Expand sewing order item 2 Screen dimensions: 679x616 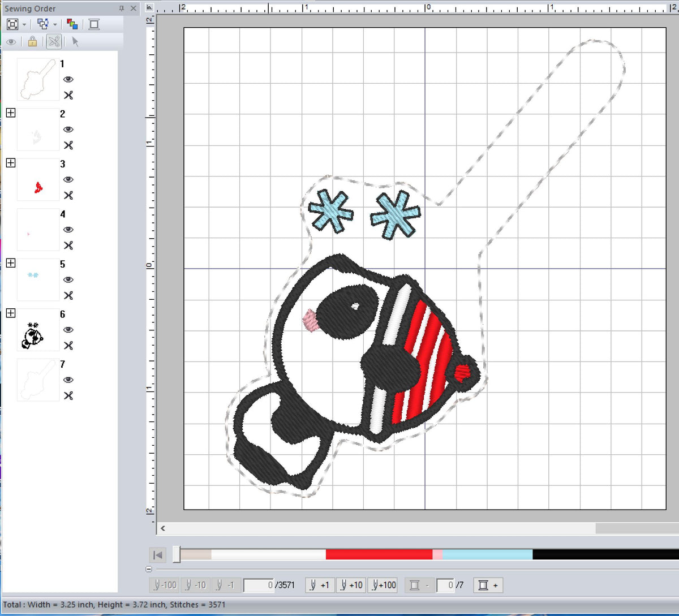click(x=10, y=113)
